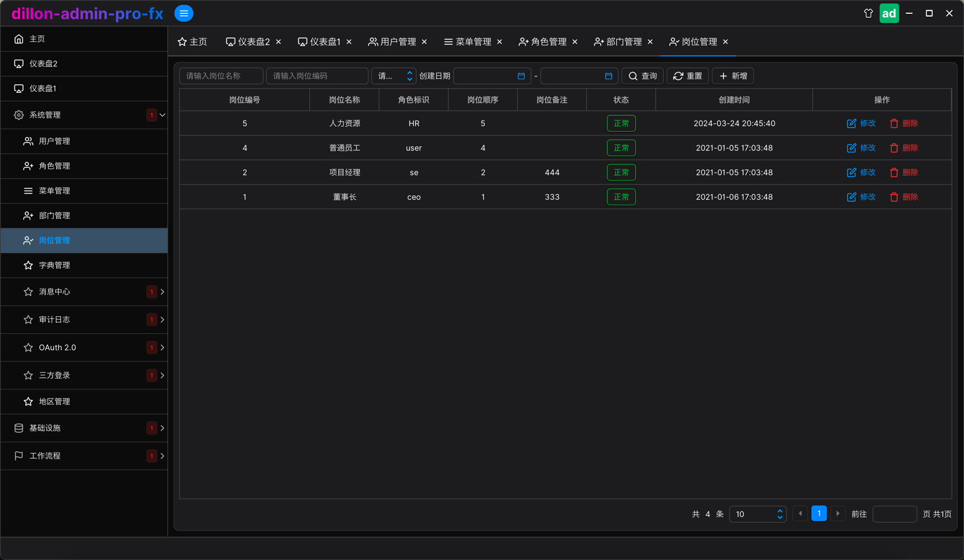Delete the 董事长 row
The height and width of the screenshot is (560, 964).
coord(904,197)
